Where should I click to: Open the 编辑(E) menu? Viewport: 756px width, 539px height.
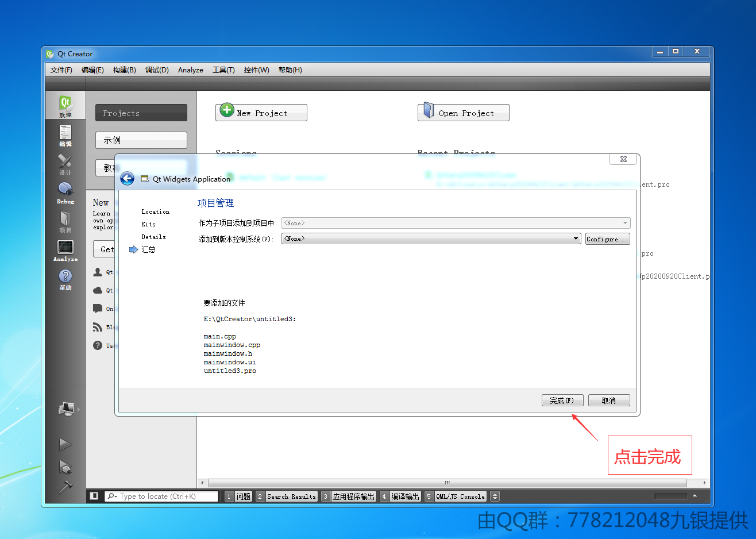pyautogui.click(x=92, y=70)
